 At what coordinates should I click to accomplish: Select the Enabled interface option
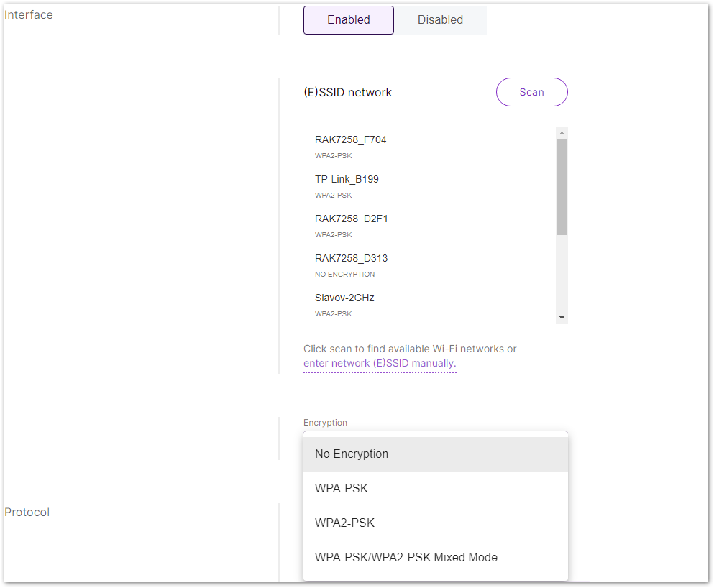348,19
